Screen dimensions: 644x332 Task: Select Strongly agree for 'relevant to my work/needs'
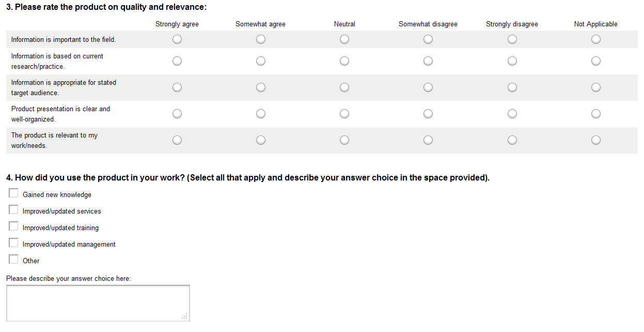point(177,140)
